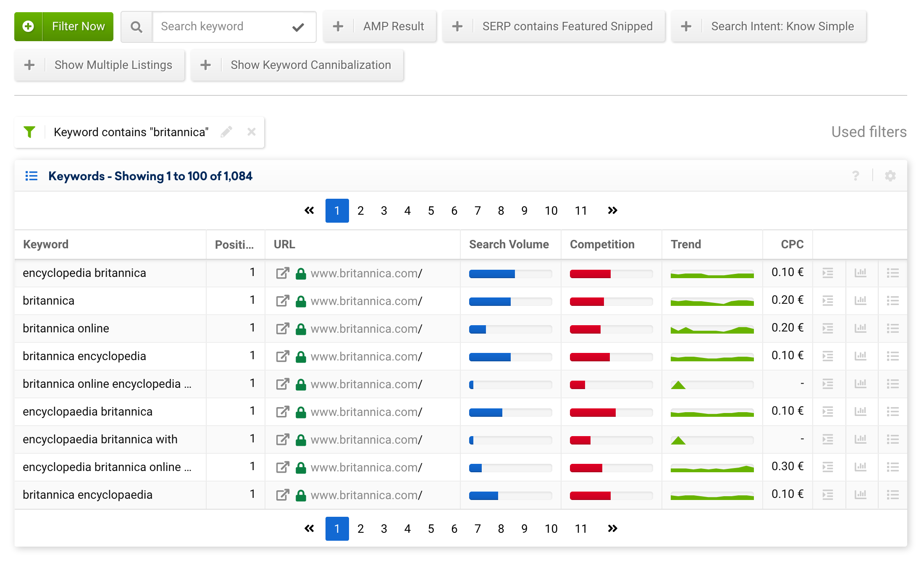Click trend chart for britannica online row

(712, 329)
